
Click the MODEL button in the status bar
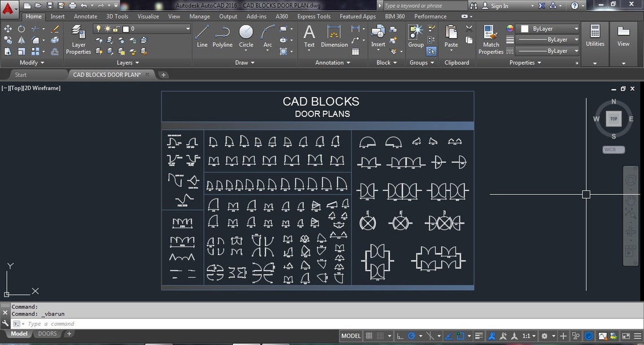[351, 335]
